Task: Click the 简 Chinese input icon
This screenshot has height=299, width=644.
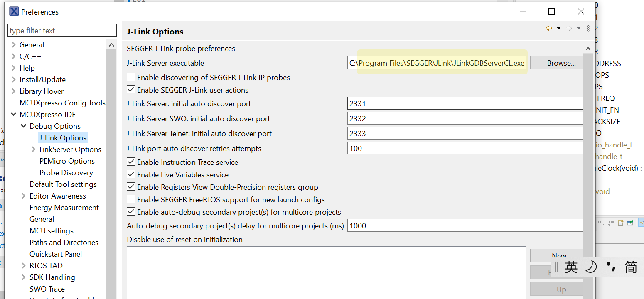Action: pos(631,267)
